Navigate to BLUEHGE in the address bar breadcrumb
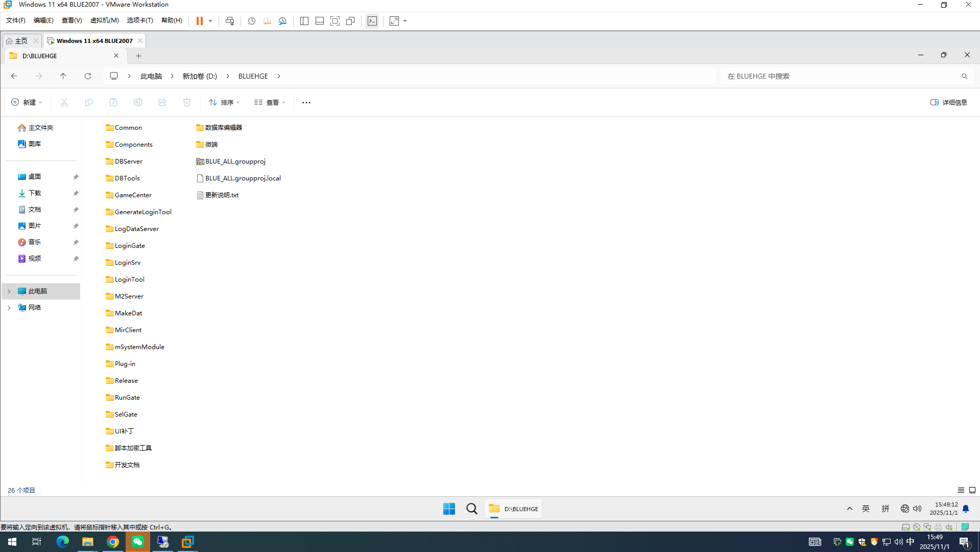Image resolution: width=980 pixels, height=552 pixels. 253,76
